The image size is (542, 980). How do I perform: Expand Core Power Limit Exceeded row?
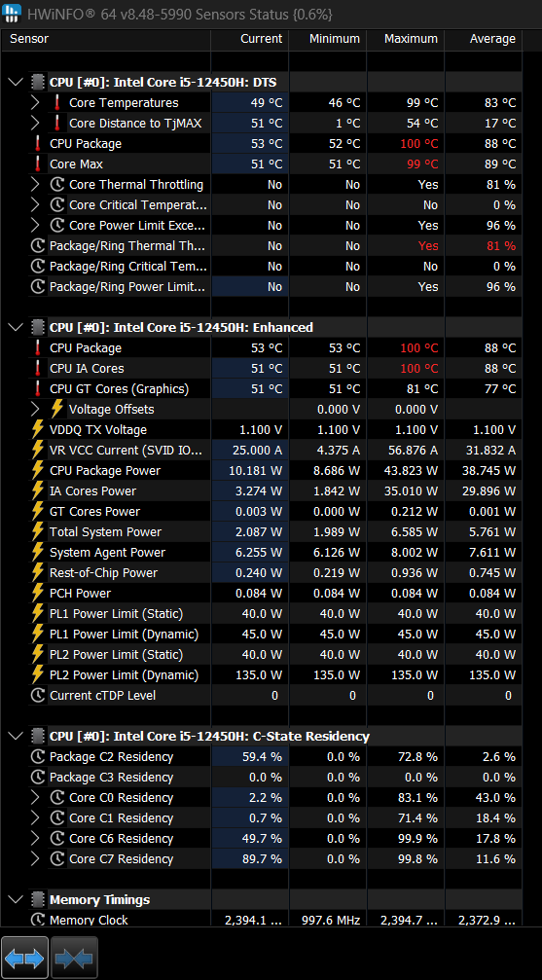(x=35, y=226)
